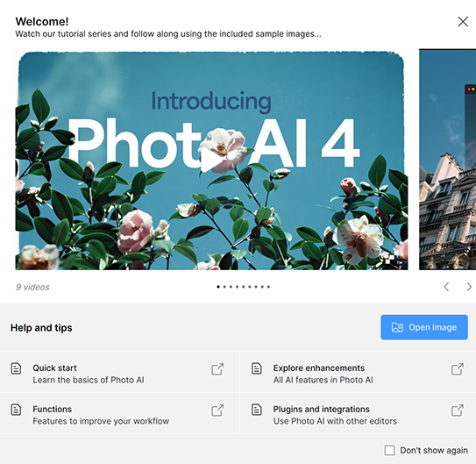
Task: Select the first carousel pagination dot
Action: click(218, 287)
